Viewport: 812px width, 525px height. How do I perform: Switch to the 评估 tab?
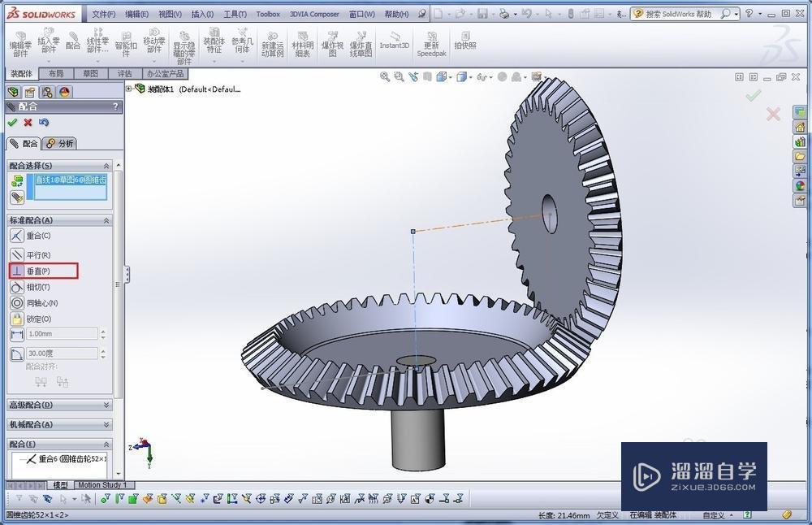124,74
